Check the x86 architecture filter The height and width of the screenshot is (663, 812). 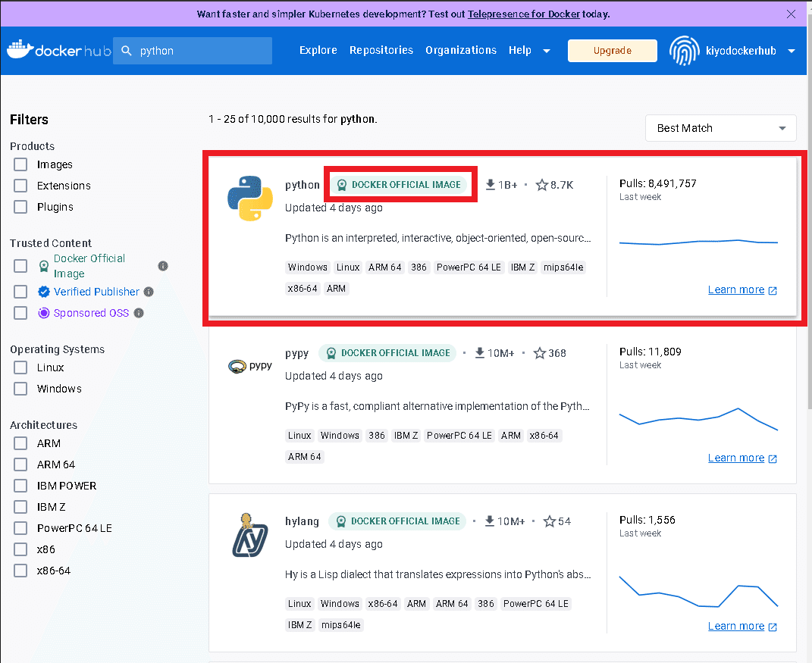point(20,549)
